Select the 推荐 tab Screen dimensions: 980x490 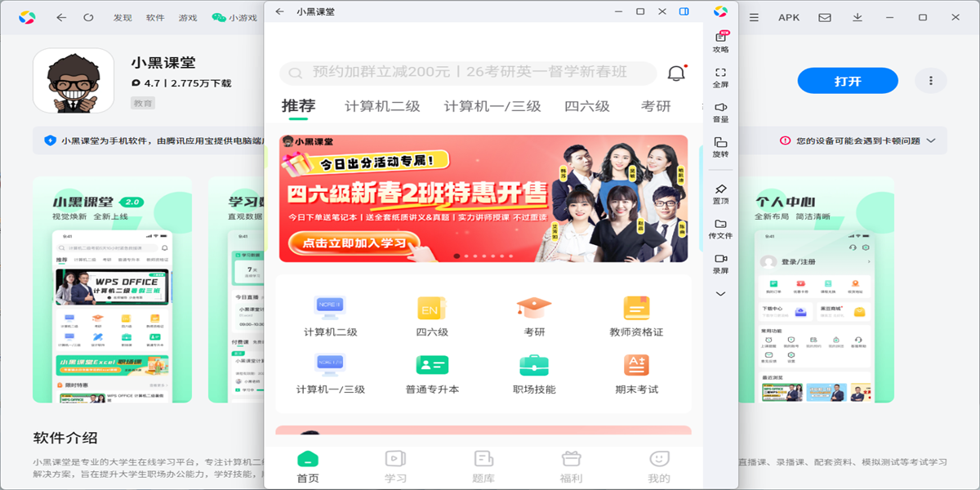(298, 106)
